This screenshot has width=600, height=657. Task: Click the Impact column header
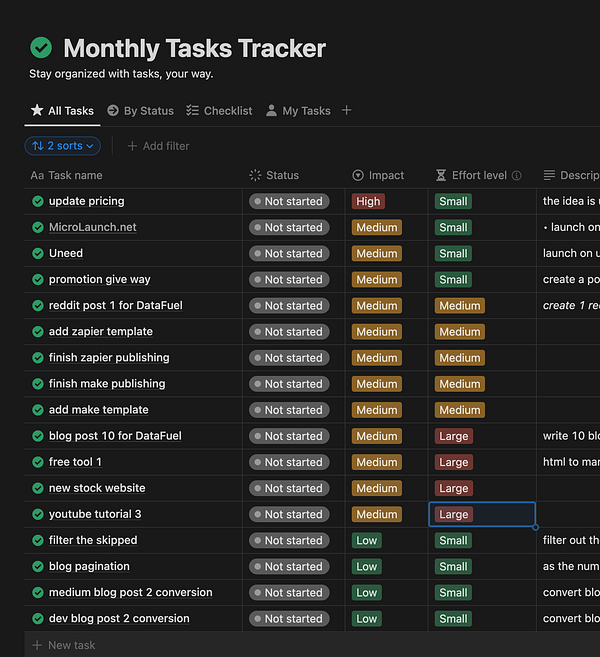point(386,175)
